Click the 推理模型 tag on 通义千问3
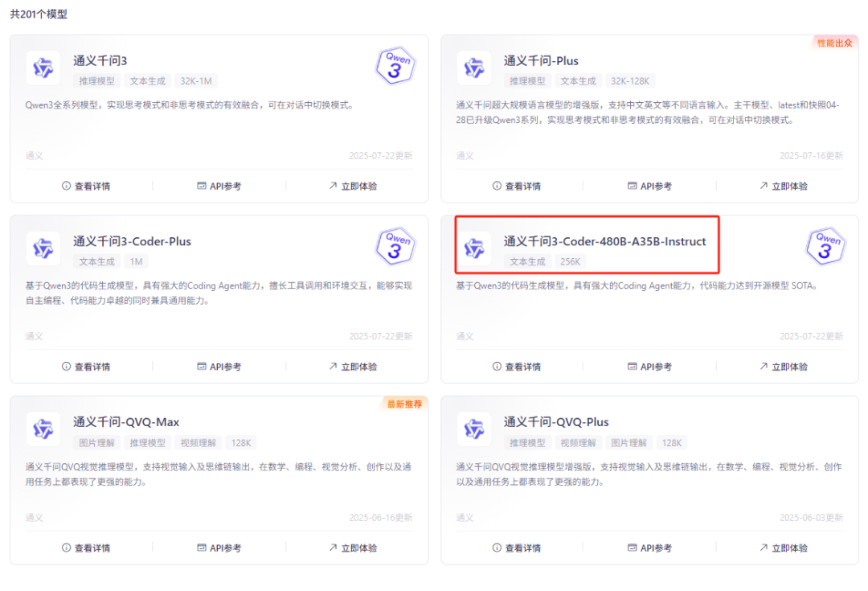 tap(97, 81)
